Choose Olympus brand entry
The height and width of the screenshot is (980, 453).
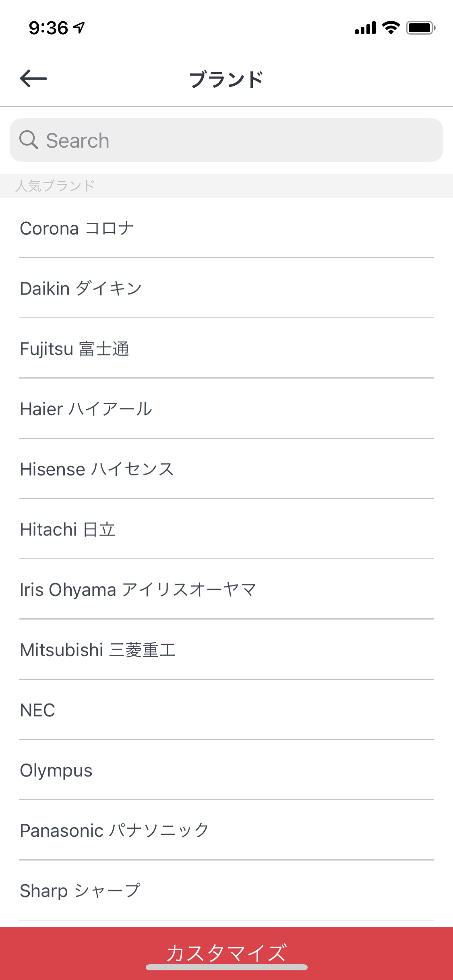coord(56,771)
